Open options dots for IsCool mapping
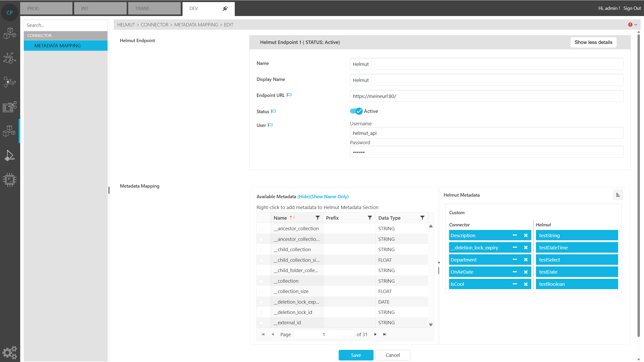Screen dimensions: 644x362 (515, 284)
